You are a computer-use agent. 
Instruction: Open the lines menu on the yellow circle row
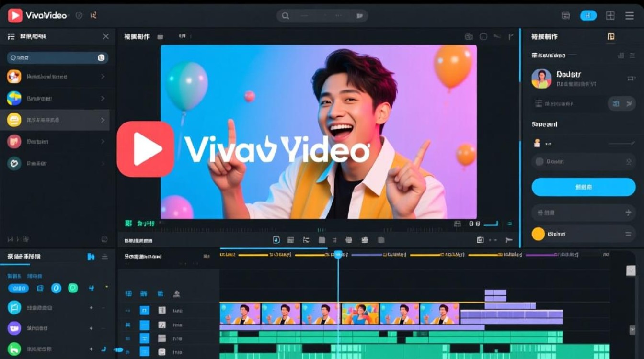628,234
